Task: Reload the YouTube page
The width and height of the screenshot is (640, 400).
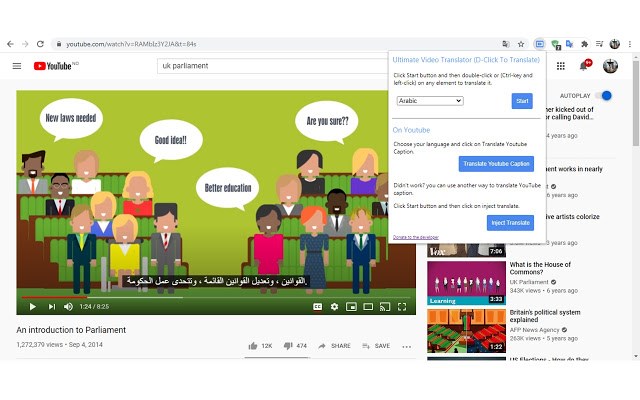Action: coord(40,44)
